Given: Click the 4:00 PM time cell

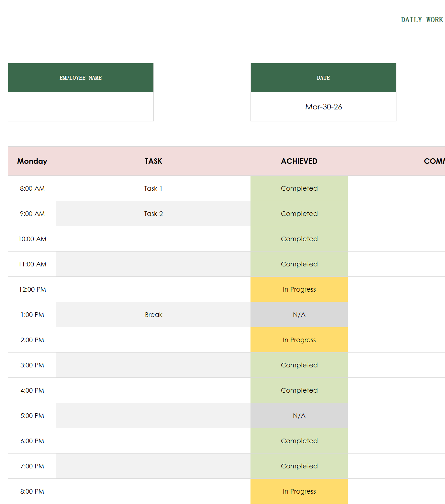Looking at the screenshot, I should tap(32, 390).
